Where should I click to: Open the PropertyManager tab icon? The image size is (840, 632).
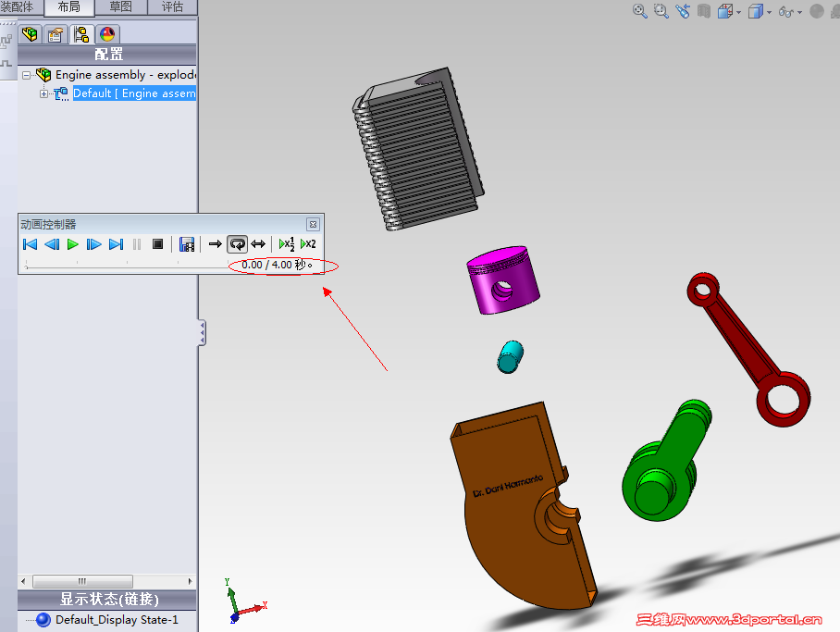[x=56, y=34]
